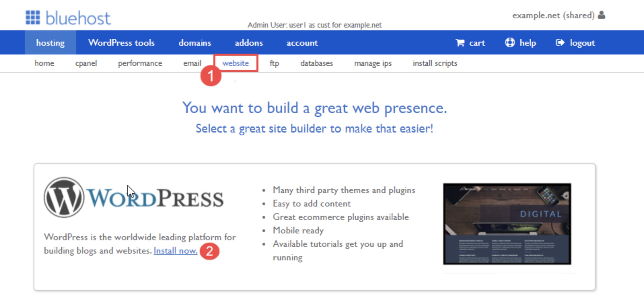Click the bluehost grid logo icon
The height and width of the screenshot is (298, 644).
click(33, 17)
